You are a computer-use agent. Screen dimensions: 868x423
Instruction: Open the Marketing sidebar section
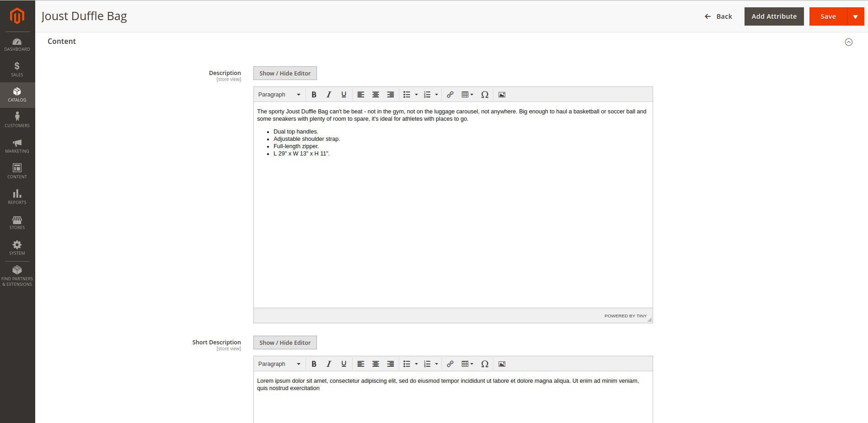click(x=17, y=145)
